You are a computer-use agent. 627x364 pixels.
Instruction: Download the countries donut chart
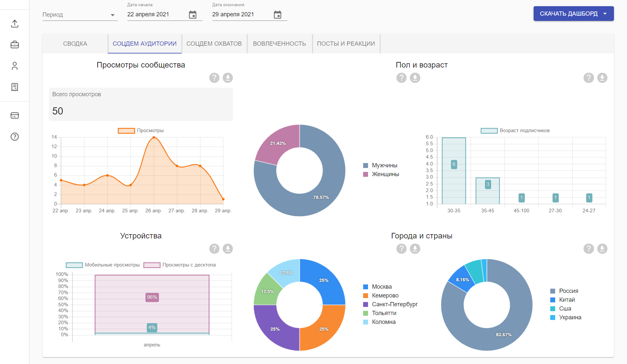point(602,249)
